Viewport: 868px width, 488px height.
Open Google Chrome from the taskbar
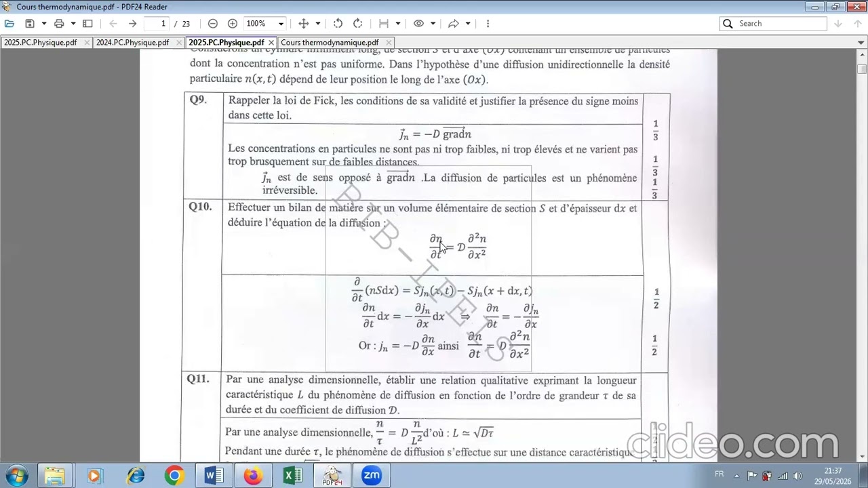174,476
